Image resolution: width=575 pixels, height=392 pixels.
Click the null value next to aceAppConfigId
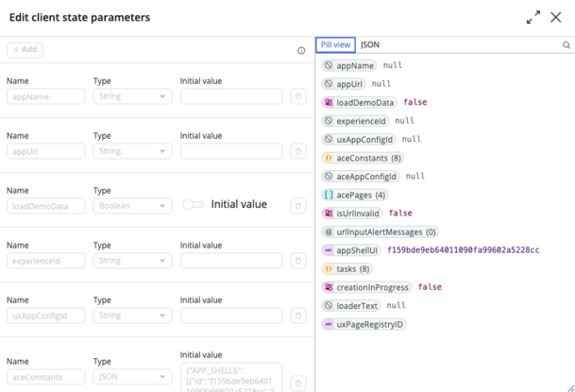coord(415,176)
